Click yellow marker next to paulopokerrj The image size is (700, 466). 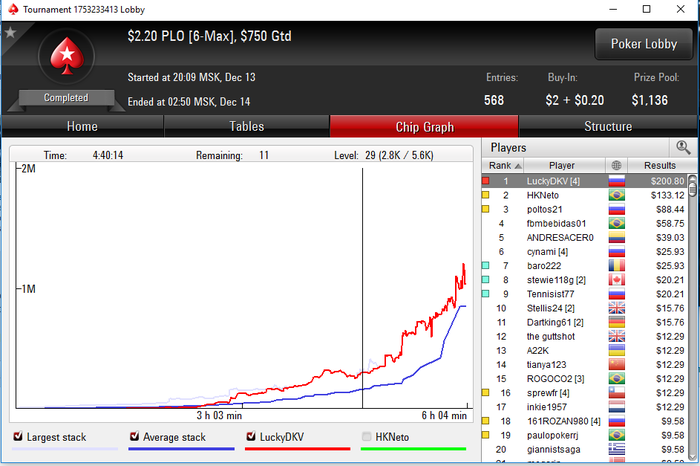[486, 435]
